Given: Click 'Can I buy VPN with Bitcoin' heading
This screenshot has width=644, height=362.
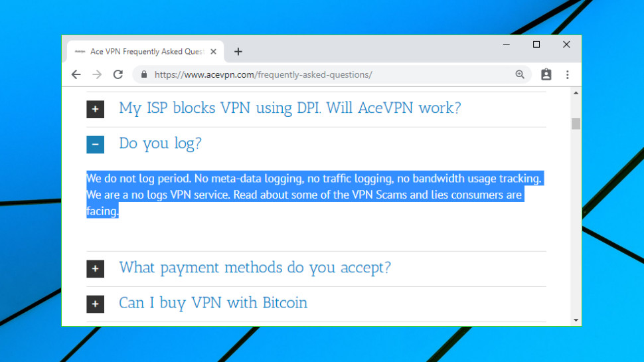Looking at the screenshot, I should [x=212, y=303].
